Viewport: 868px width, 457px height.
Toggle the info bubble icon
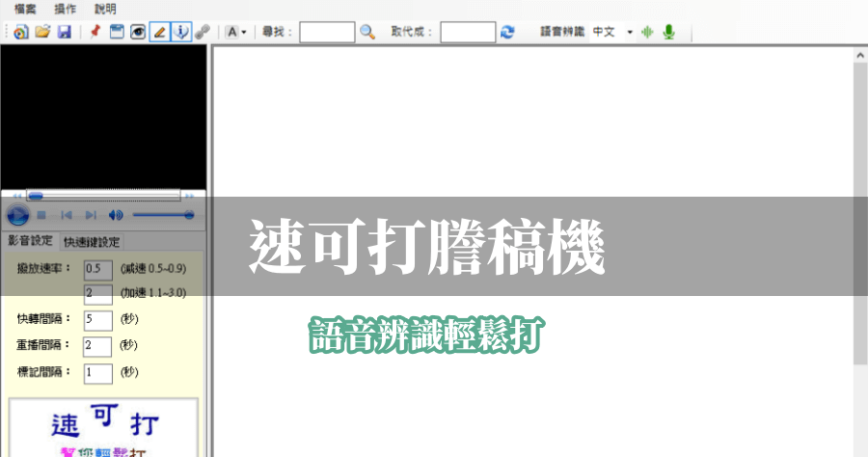pyautogui.click(x=181, y=32)
